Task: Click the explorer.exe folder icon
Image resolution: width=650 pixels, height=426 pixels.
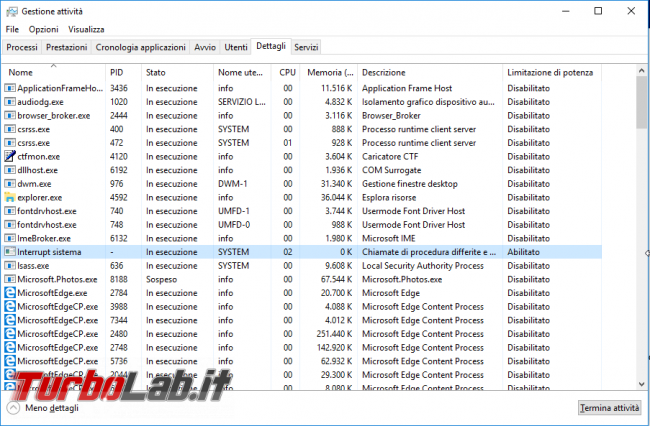Action: (x=10, y=197)
